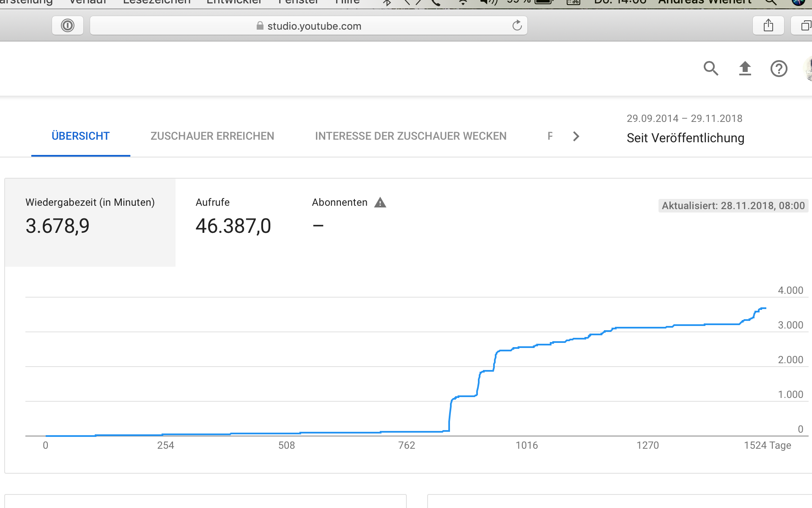Open the help question mark icon
Image resolution: width=812 pixels, height=508 pixels.
779,68
